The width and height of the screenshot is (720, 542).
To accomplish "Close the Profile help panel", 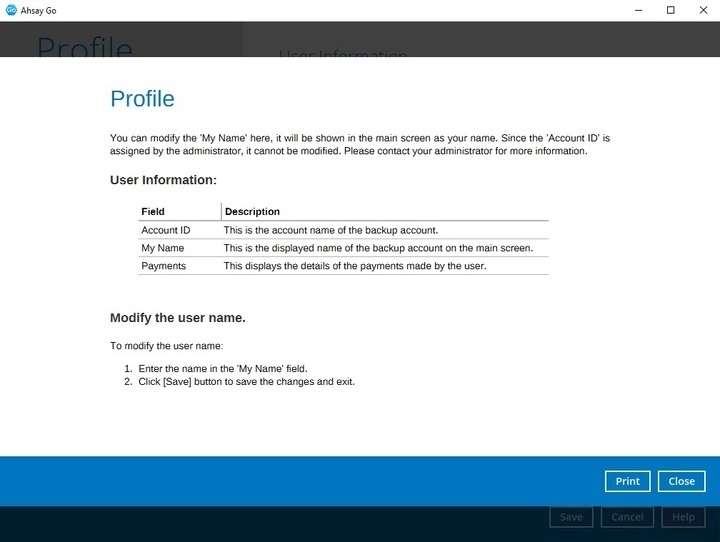I will 681,481.
